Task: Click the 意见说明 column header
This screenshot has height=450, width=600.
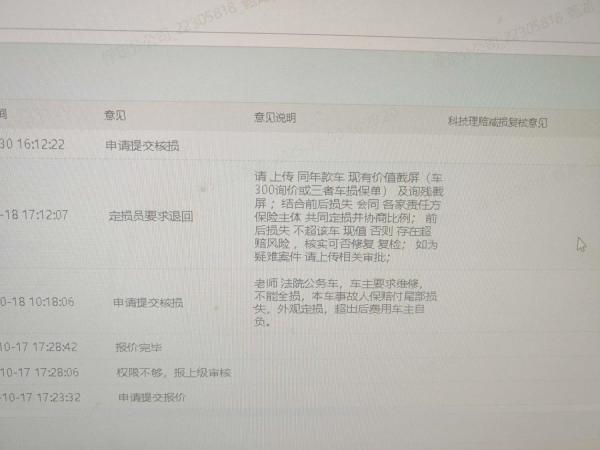Action: click(275, 118)
